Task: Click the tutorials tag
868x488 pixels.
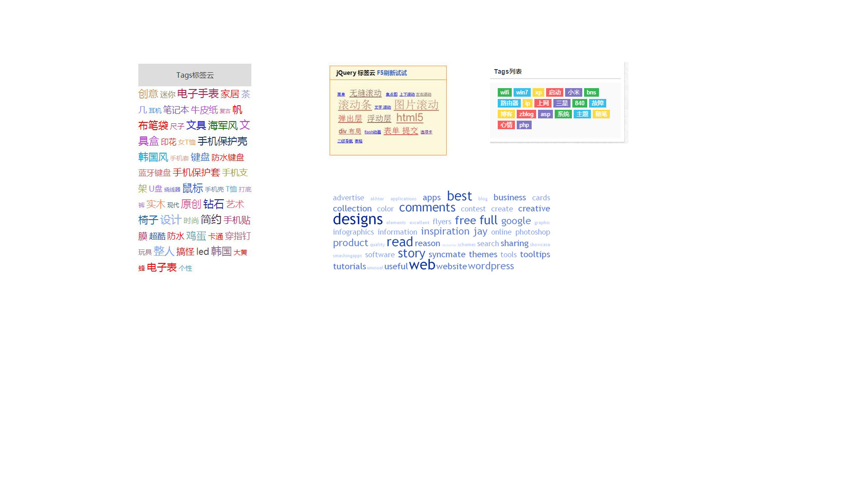Action: click(x=349, y=267)
